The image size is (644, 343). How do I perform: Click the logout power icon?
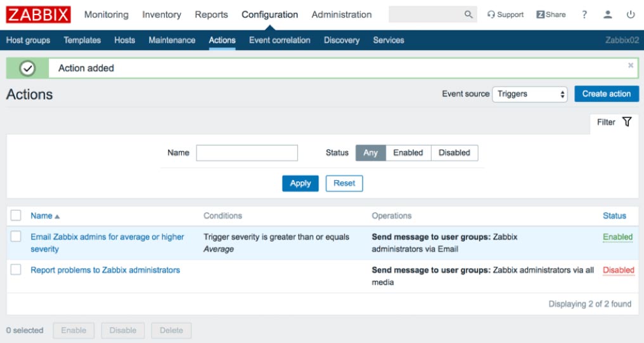coord(631,15)
